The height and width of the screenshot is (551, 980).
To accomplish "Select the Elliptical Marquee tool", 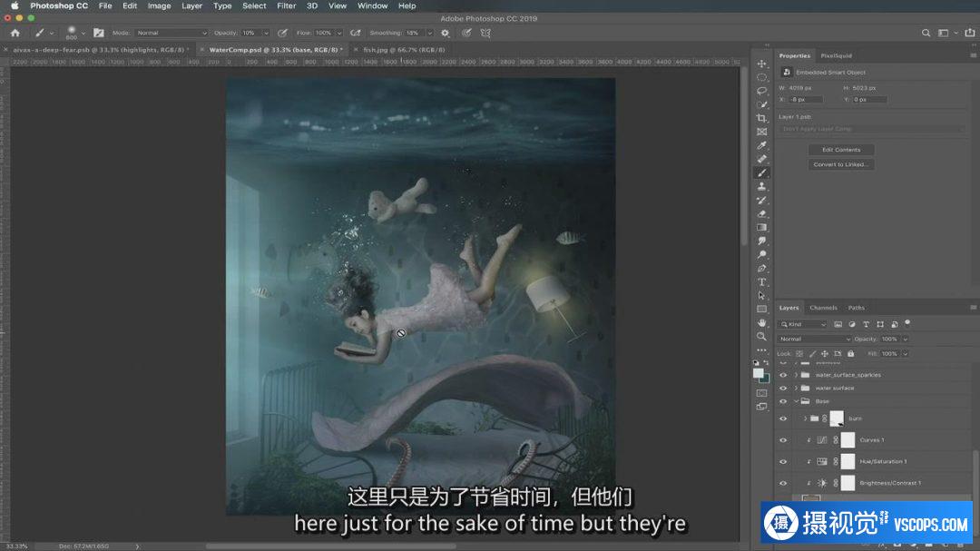I will pos(761,77).
